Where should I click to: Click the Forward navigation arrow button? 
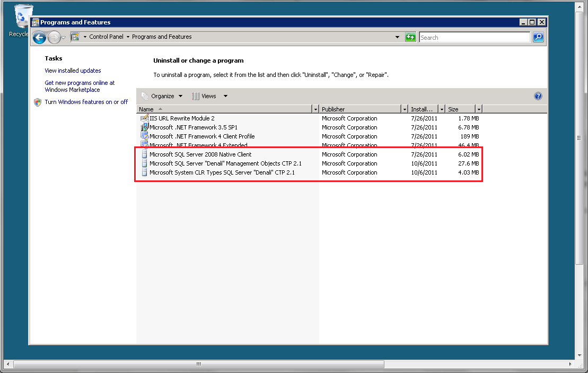pos(54,37)
